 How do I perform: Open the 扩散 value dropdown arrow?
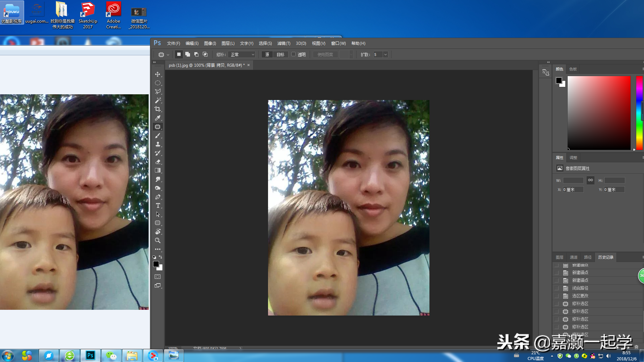(x=385, y=55)
